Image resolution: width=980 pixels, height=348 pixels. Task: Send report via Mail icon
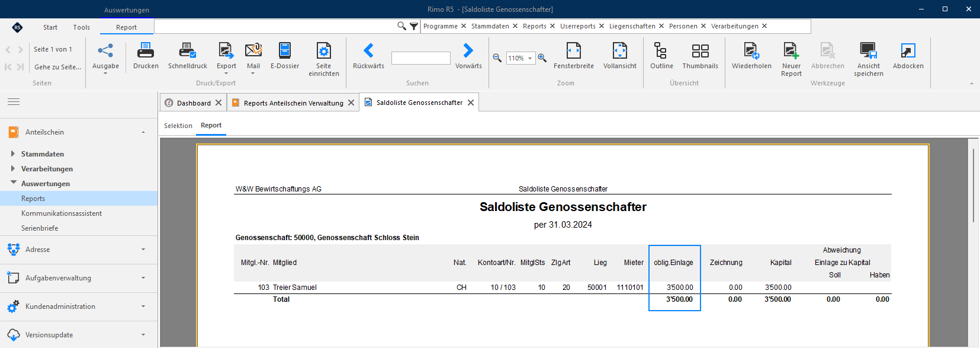253,50
